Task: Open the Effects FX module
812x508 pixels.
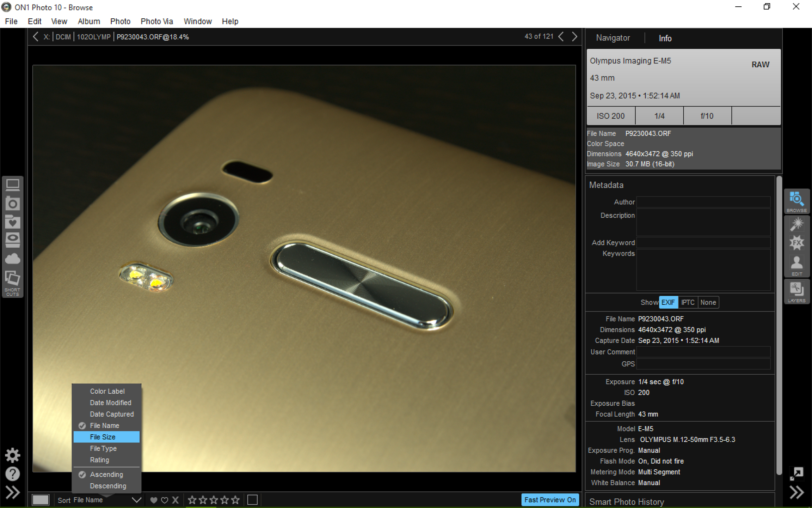Action: pos(796,243)
